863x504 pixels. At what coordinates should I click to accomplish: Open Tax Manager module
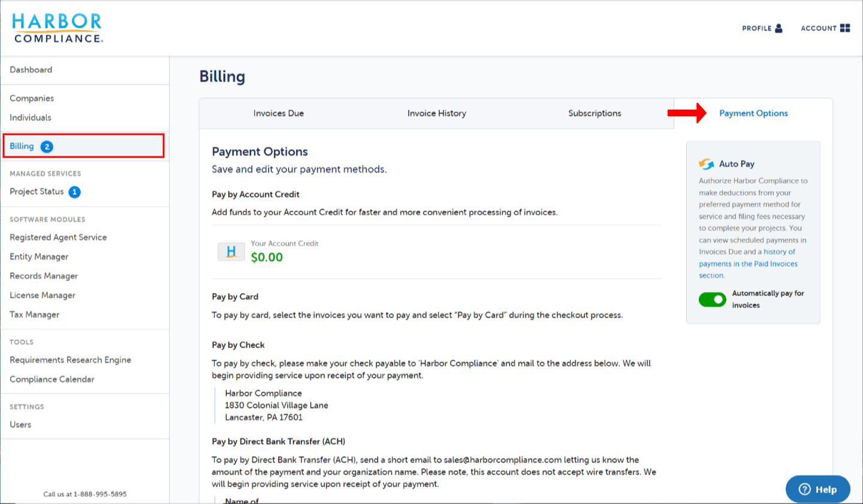(x=35, y=315)
